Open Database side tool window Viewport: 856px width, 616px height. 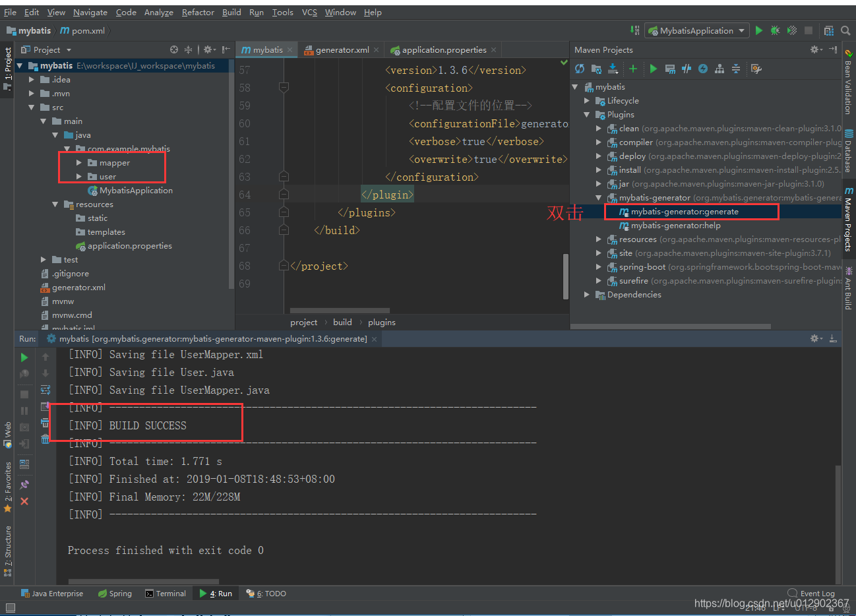[848, 150]
